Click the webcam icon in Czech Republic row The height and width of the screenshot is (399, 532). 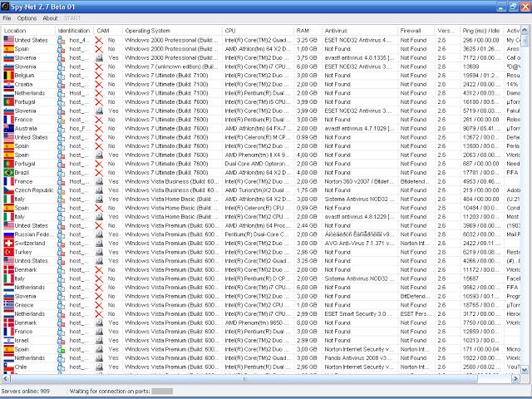pyautogui.click(x=99, y=190)
